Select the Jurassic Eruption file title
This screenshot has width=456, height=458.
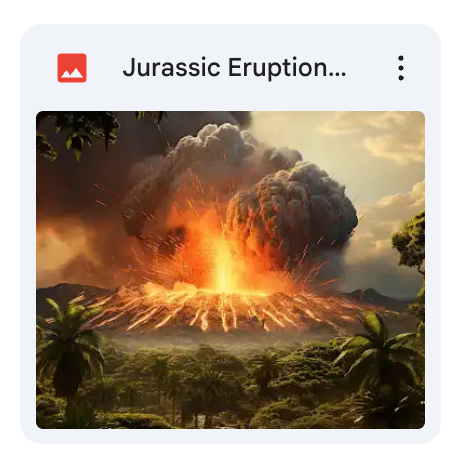[x=234, y=68]
